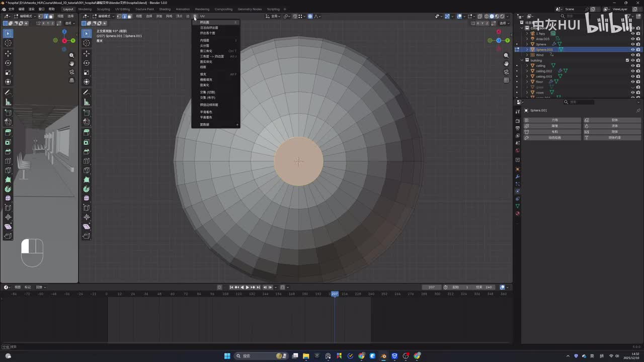This screenshot has width=644, height=362.
Task: Click the zoom magnifier icon in main viewport
Action: [506, 56]
